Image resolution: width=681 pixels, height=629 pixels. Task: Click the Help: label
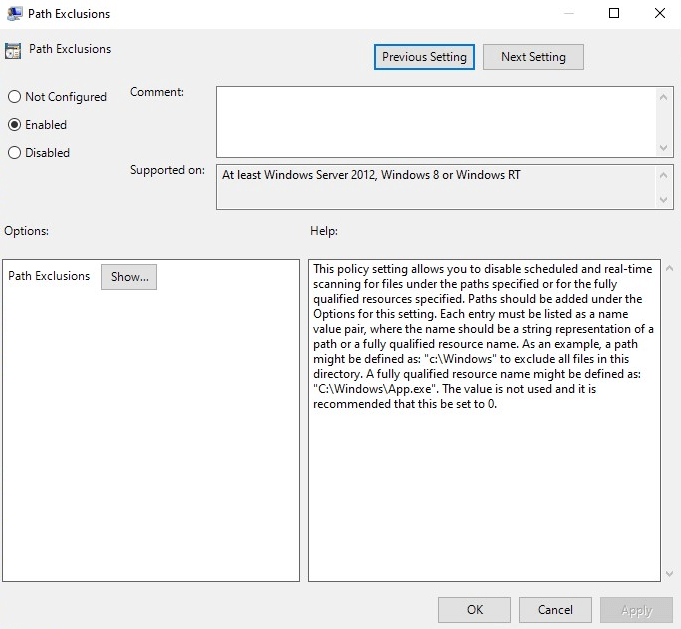point(324,231)
